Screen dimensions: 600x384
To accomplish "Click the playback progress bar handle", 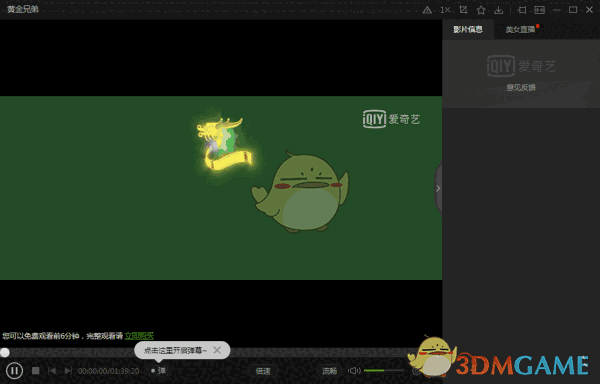I will click(5, 352).
